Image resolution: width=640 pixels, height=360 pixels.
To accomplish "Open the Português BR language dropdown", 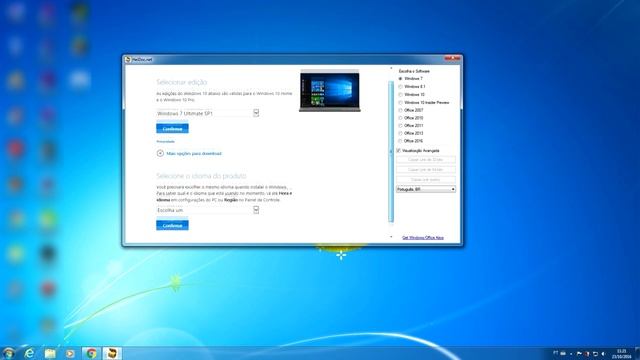I will tap(426, 189).
